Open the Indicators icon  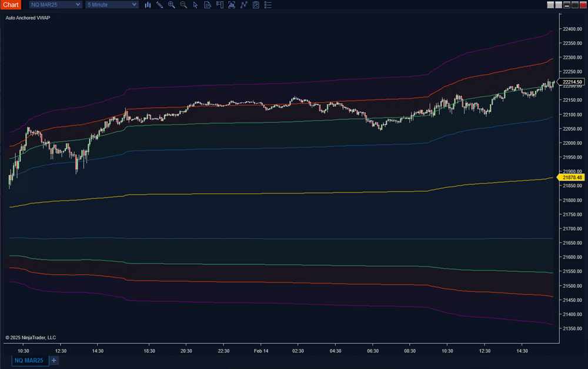tap(232, 5)
